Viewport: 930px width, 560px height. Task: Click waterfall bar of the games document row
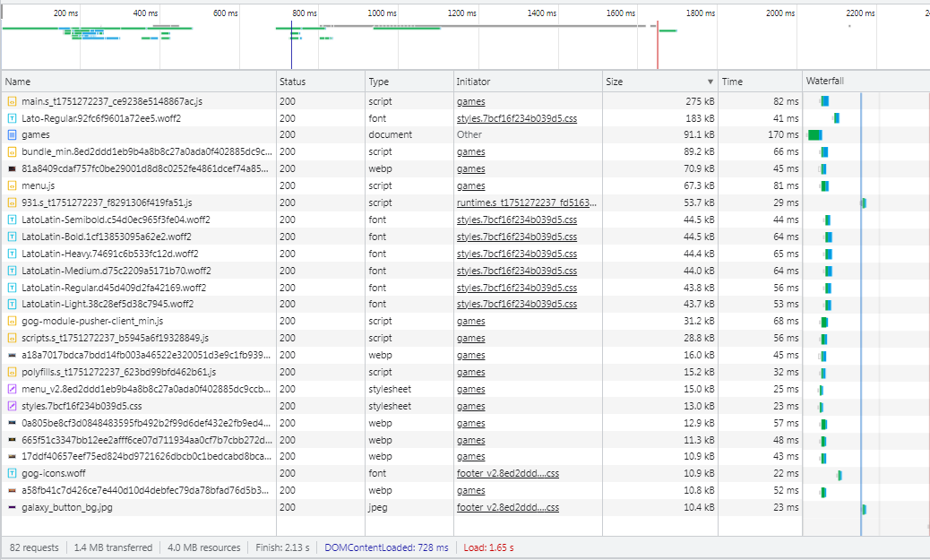[x=815, y=134]
